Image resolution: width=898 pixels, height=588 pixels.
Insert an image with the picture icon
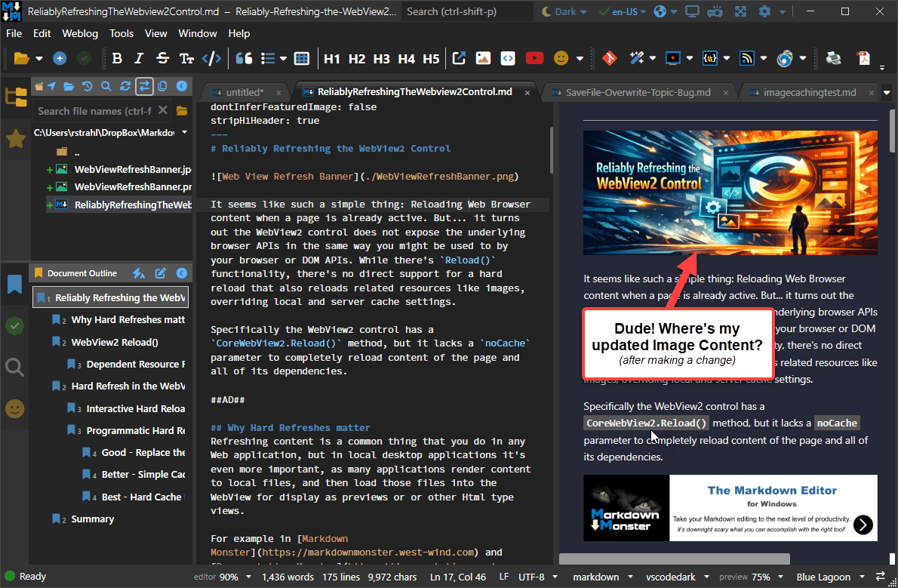point(484,58)
